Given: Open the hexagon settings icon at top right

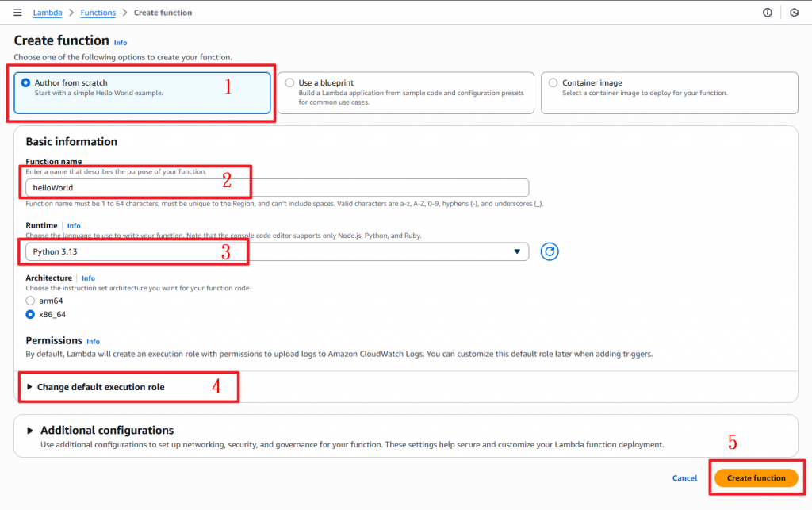Looking at the screenshot, I should pyautogui.click(x=795, y=13).
